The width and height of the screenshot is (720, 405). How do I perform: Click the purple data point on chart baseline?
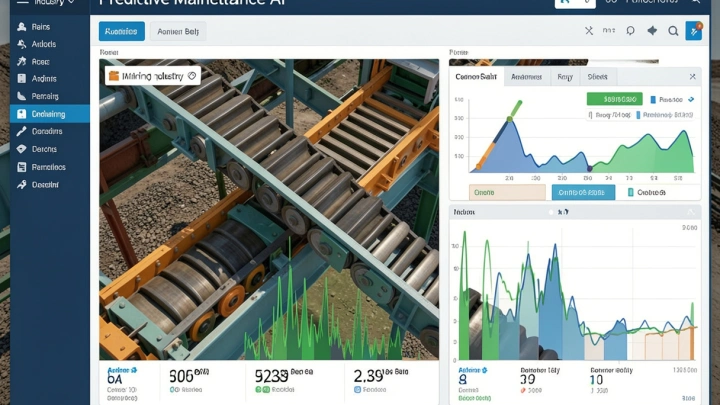click(x=590, y=169)
